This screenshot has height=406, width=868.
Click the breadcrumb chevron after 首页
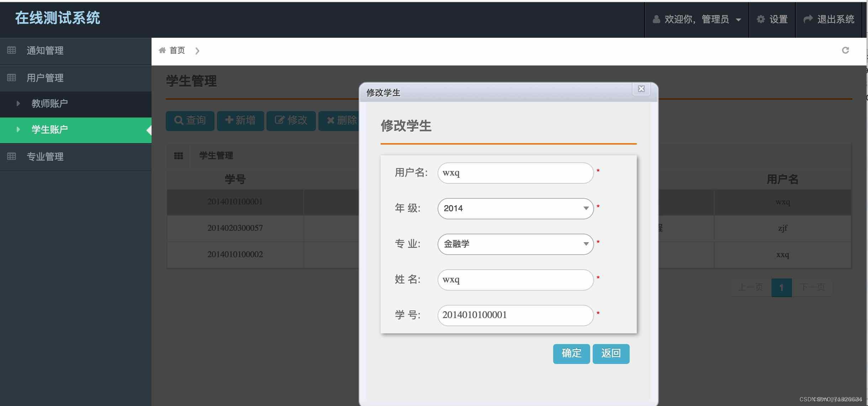click(x=197, y=51)
